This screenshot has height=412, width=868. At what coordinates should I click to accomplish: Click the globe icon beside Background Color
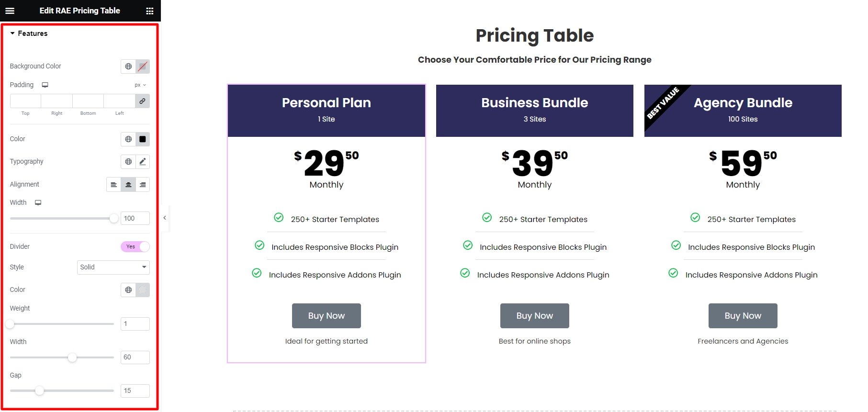[x=128, y=67]
